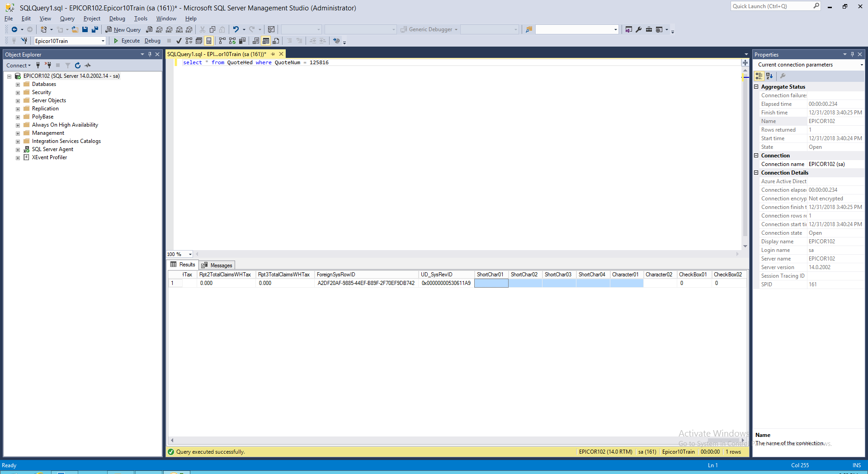Click Connect Object Explorer plug icon

[38, 65]
